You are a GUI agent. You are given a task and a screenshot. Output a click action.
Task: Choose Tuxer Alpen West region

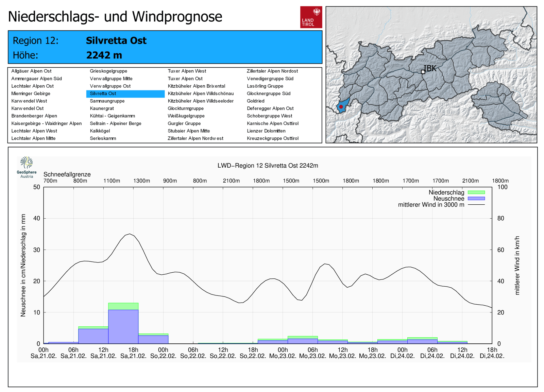187,71
